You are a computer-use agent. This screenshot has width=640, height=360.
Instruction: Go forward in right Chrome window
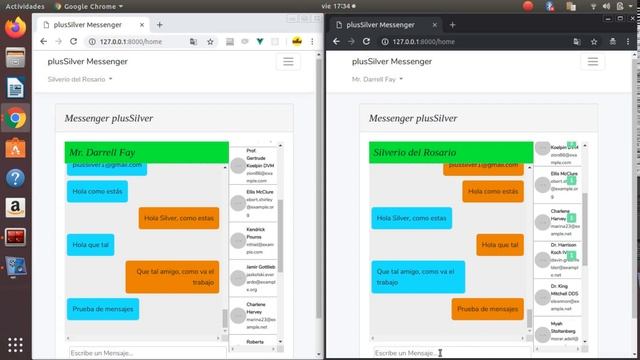point(351,42)
